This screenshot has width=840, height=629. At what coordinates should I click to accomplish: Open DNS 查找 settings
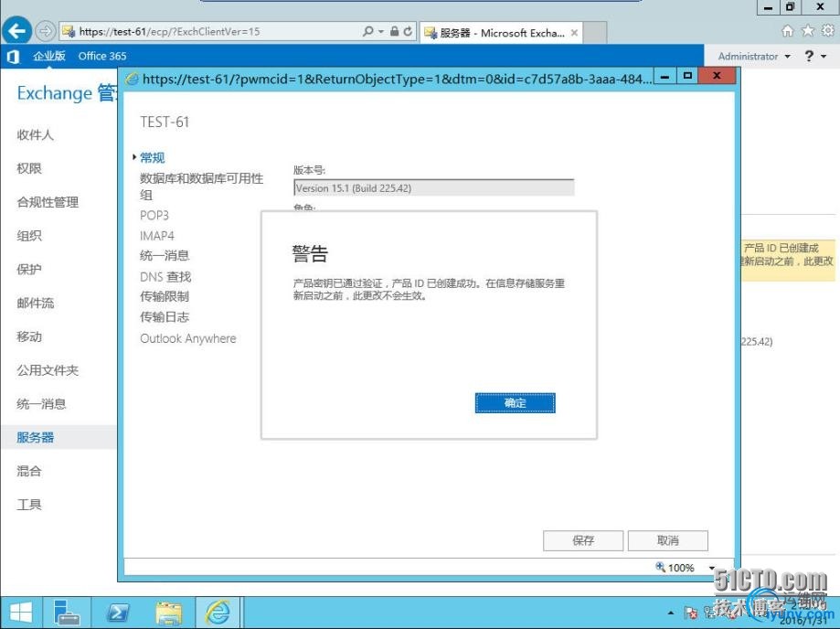(165, 276)
